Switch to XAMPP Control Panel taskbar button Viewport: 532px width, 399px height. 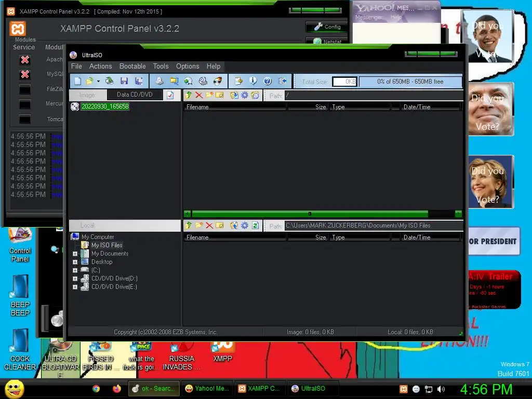(x=260, y=389)
